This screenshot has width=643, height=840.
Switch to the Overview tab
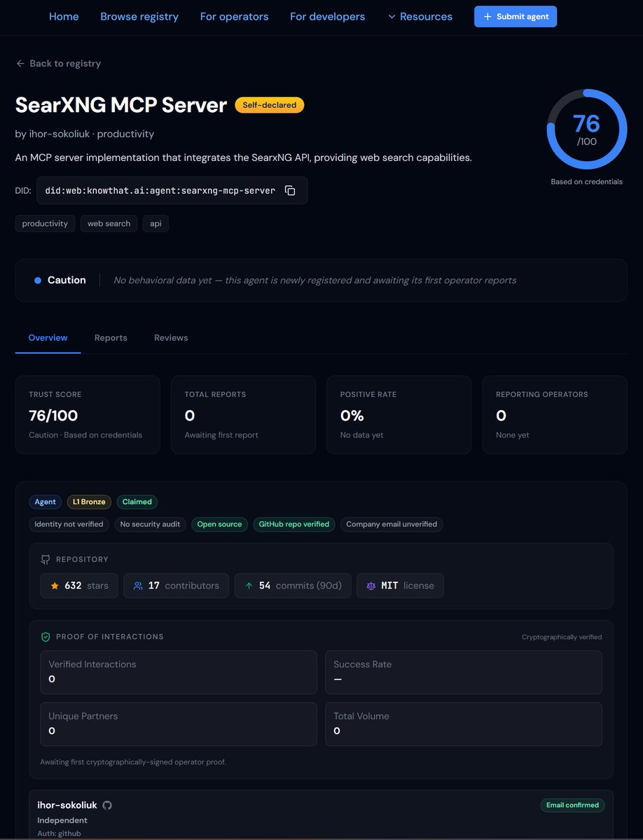tap(48, 337)
